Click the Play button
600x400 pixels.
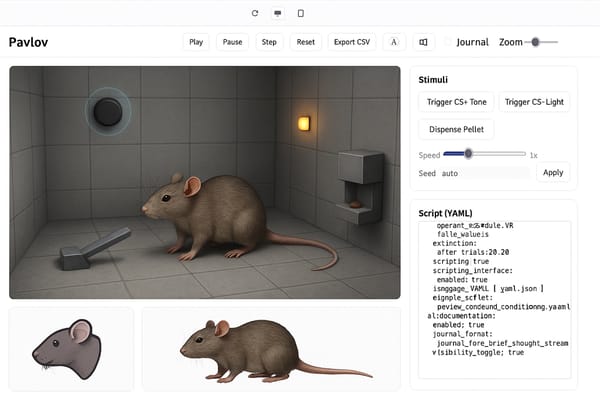pos(196,42)
